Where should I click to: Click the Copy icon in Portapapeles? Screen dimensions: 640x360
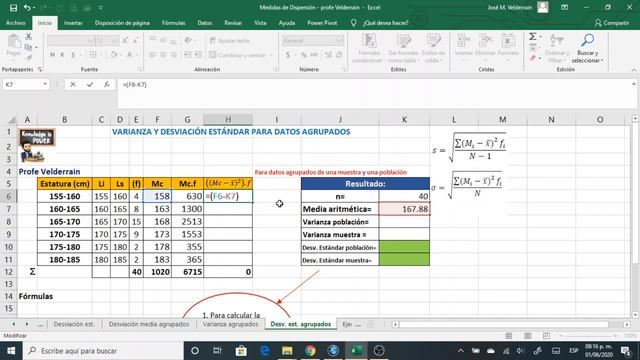tap(28, 47)
